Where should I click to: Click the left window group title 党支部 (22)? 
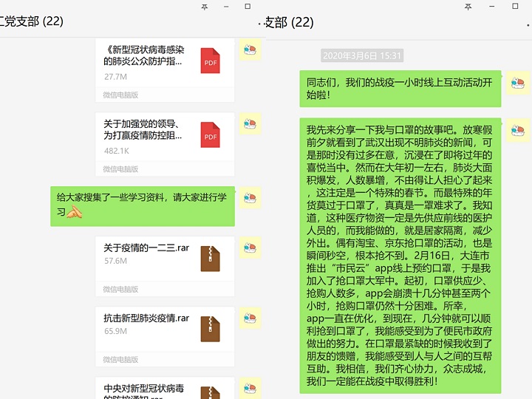pos(32,21)
